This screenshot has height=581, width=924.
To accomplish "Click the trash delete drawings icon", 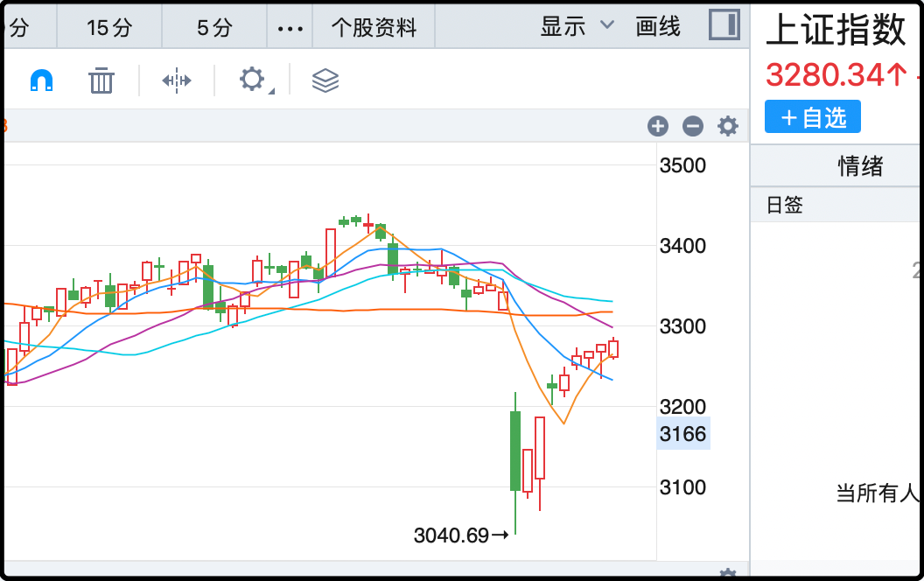I will 102,80.
